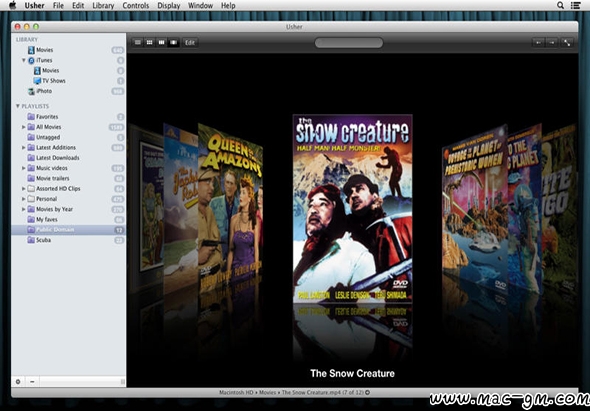
Task: Click the Edit button in toolbar
Action: 190,43
